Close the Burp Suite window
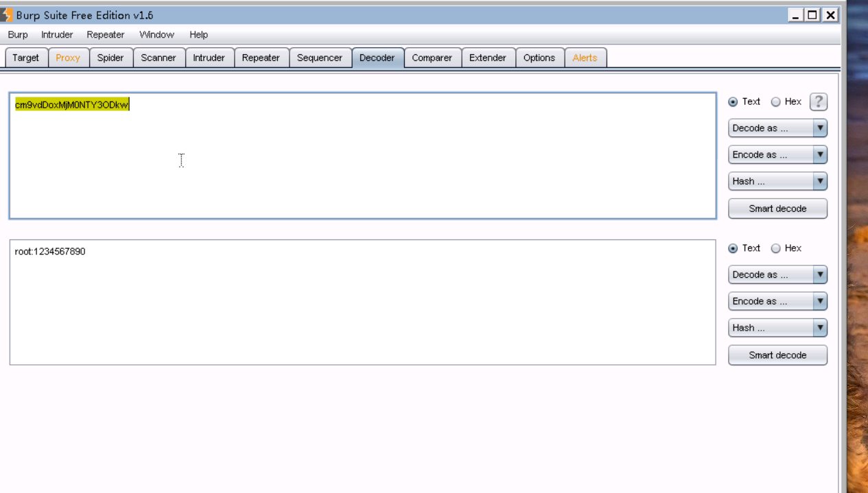Image resolution: width=868 pixels, height=493 pixels. [x=830, y=15]
